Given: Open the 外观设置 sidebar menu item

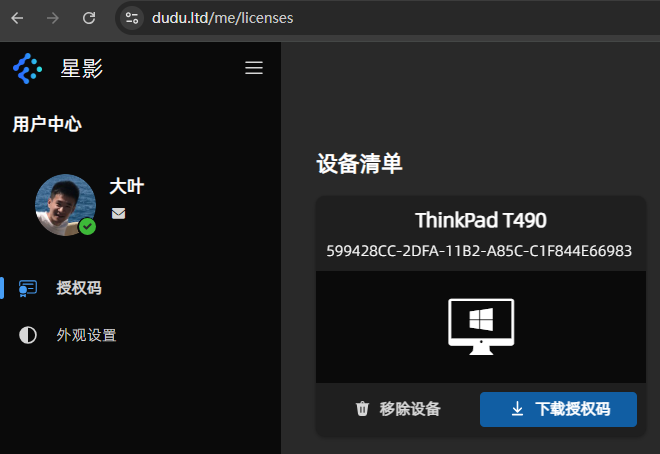Looking at the screenshot, I should [86, 335].
